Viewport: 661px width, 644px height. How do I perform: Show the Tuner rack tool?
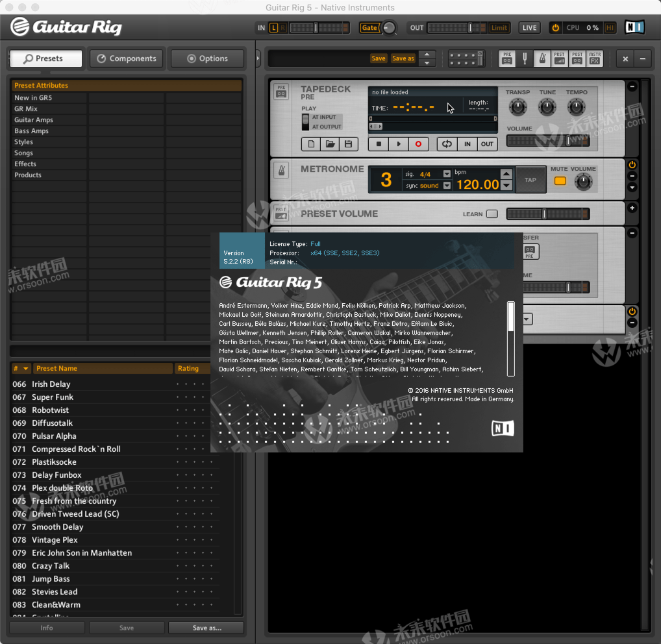[525, 58]
